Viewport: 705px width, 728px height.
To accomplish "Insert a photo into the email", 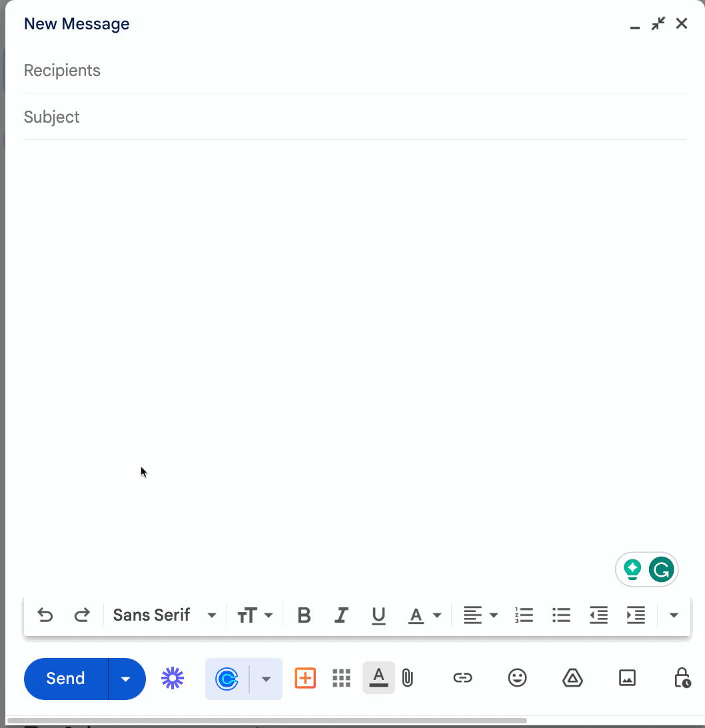I will [627, 678].
